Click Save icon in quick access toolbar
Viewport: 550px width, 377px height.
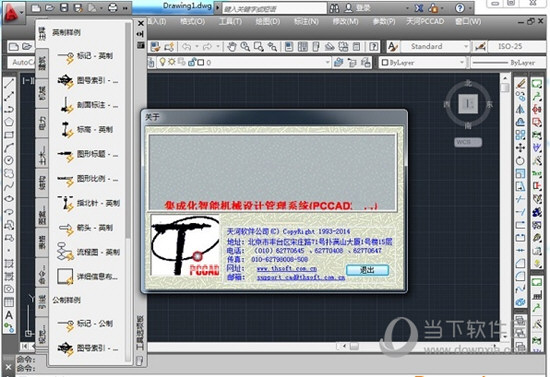coord(64,7)
